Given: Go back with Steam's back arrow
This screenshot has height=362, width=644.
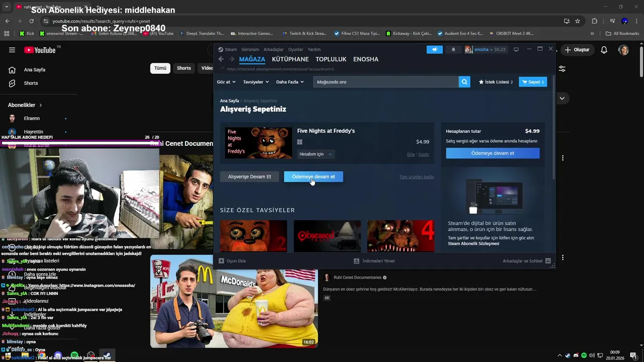Looking at the screenshot, I should pyautogui.click(x=221, y=59).
